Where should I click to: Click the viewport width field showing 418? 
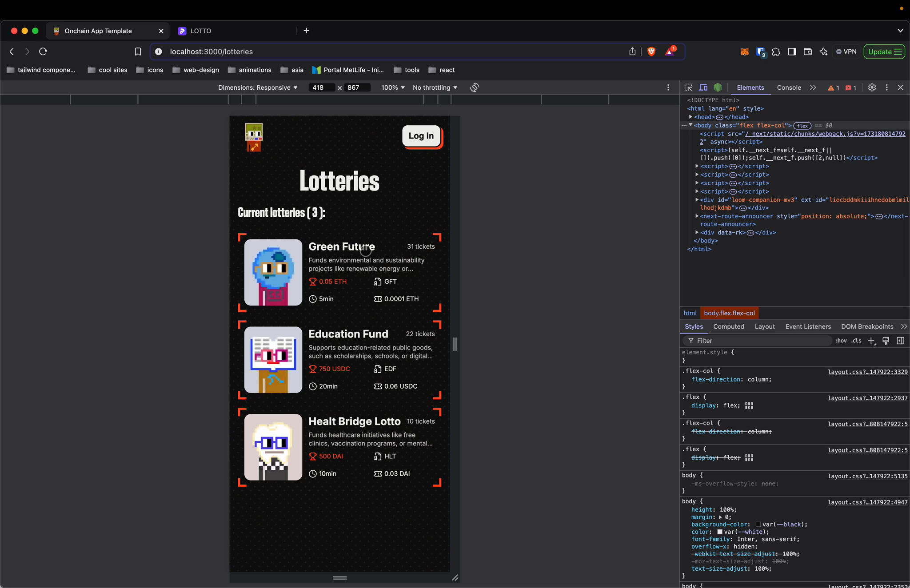pyautogui.click(x=321, y=87)
